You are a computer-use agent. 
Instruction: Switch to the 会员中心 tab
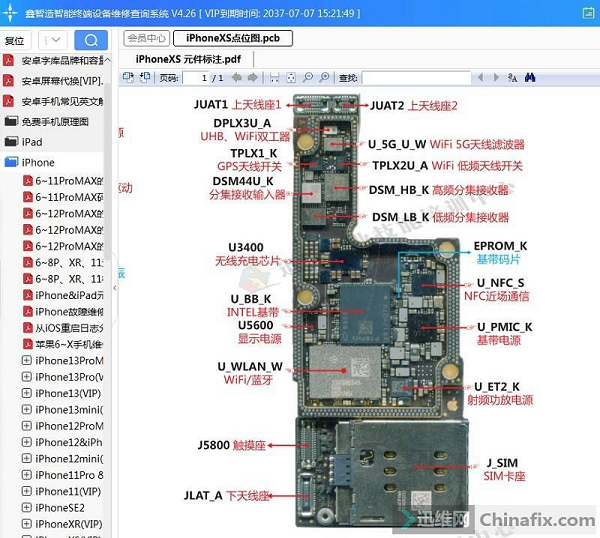click(146, 38)
